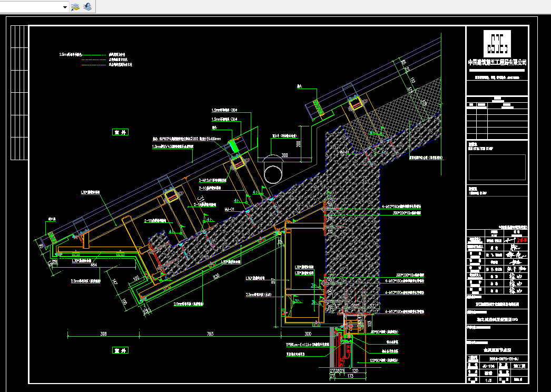Click the 1:5 scale value in title block

(488, 381)
